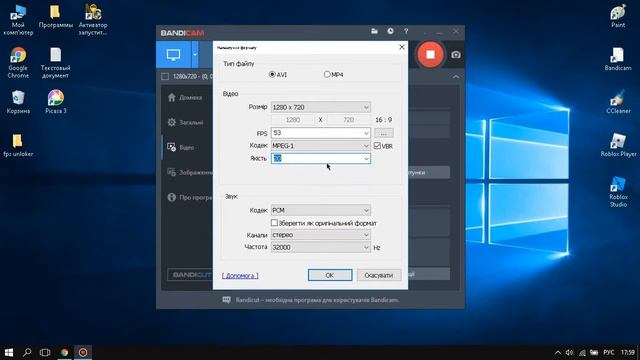Open the Допомога help link
This screenshot has width=640, height=360.
click(240, 276)
